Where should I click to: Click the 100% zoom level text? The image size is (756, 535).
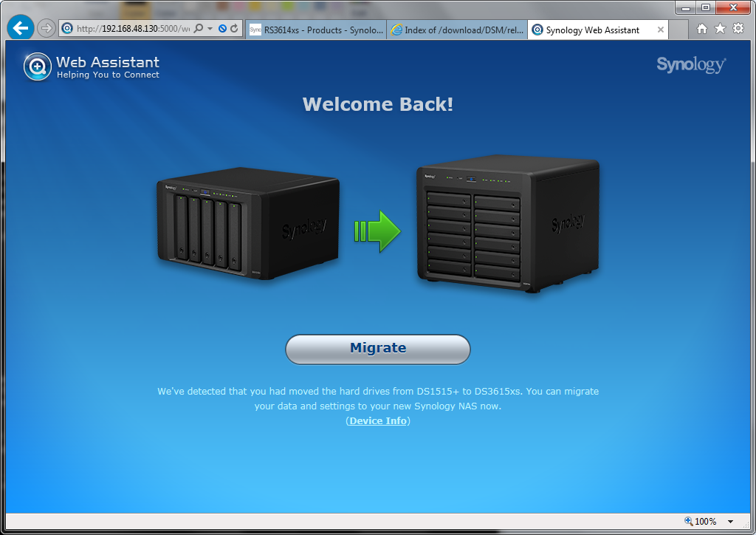pyautogui.click(x=705, y=522)
